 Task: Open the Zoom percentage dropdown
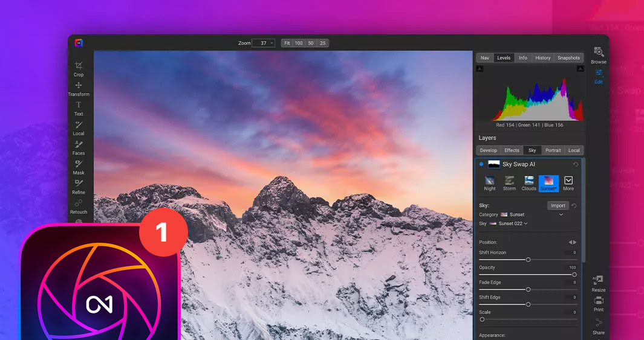[264, 43]
